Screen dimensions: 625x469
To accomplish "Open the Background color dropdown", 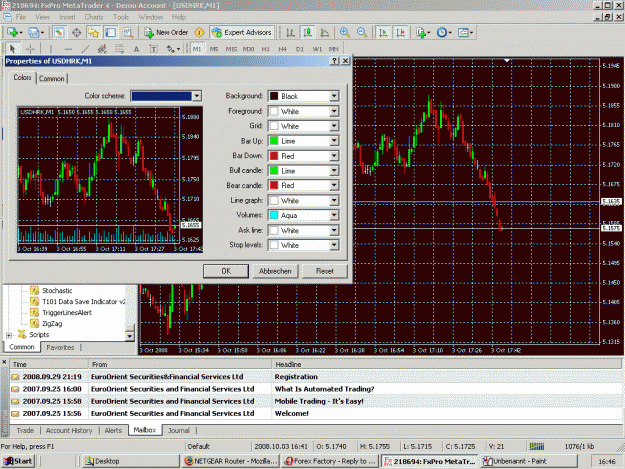I will (334, 96).
